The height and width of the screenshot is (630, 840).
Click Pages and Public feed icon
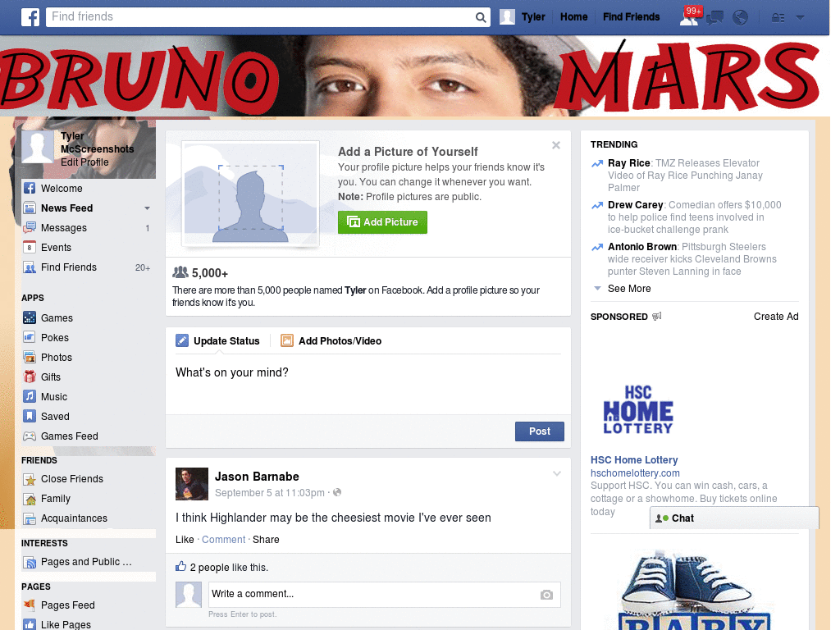(x=30, y=562)
